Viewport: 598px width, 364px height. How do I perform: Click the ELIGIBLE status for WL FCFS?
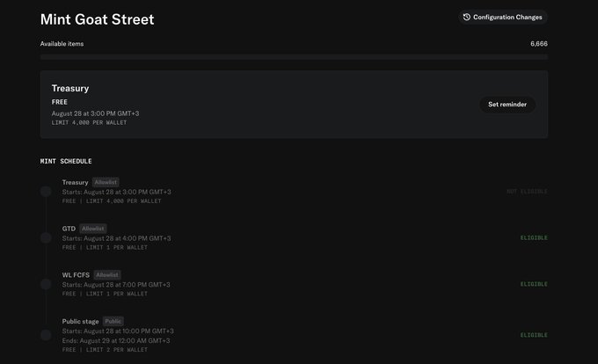click(534, 284)
